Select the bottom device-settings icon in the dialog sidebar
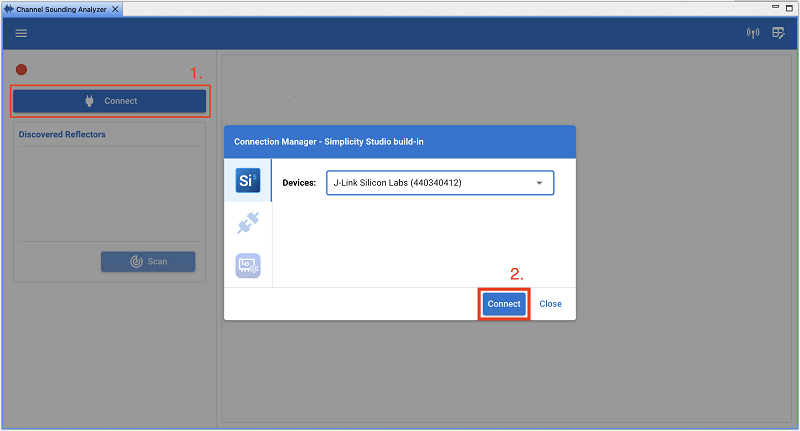800x431 pixels. tap(247, 265)
